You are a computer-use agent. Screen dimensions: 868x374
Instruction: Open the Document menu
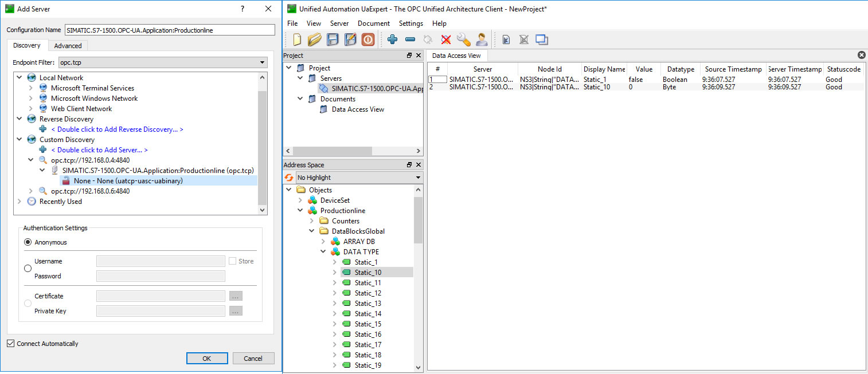tap(374, 23)
